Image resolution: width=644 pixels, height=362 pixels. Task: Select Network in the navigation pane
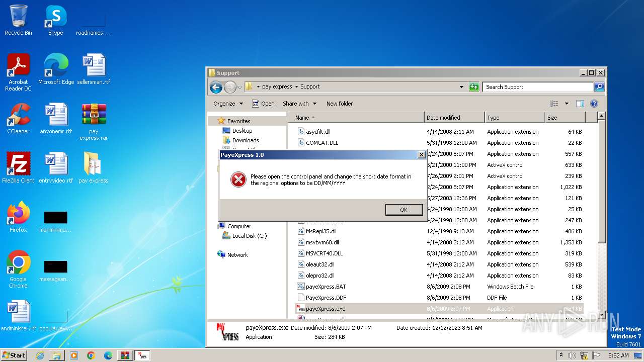pos(237,255)
